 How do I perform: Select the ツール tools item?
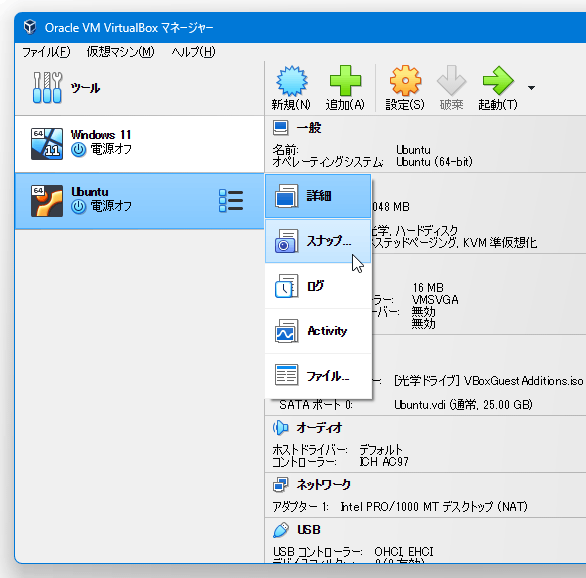pos(139,88)
